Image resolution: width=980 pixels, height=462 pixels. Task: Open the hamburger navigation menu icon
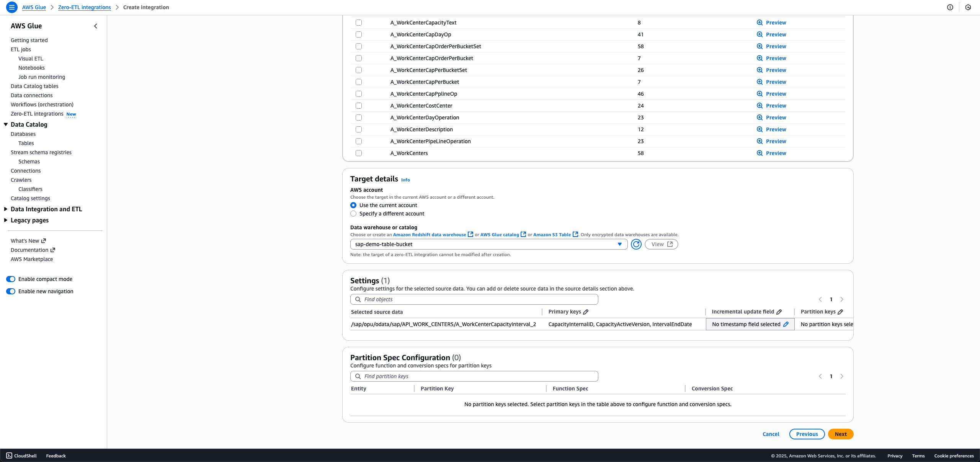pyautogui.click(x=12, y=7)
